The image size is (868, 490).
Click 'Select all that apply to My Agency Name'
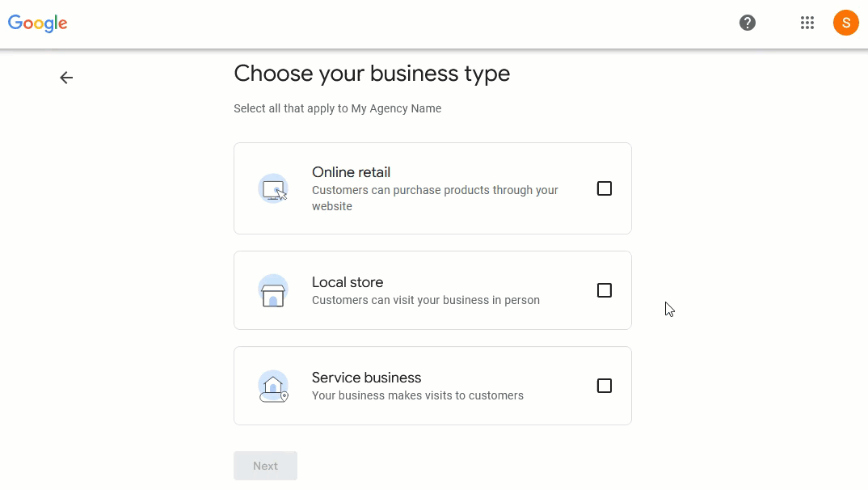338,108
